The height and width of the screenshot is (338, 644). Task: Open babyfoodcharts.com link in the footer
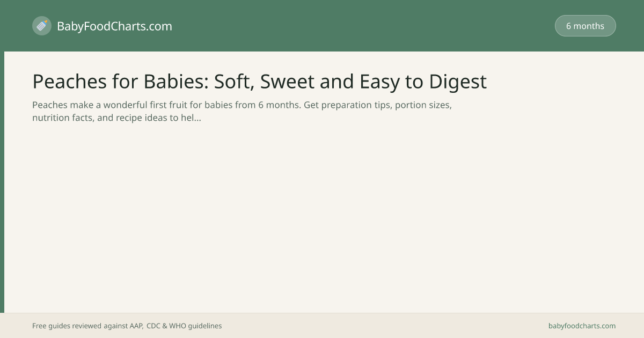(x=582, y=326)
